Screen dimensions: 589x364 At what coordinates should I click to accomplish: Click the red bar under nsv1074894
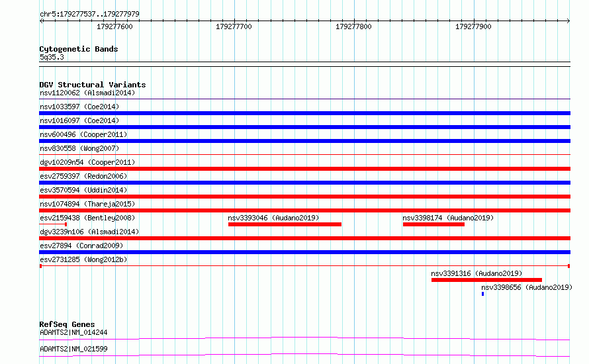pos(304,210)
